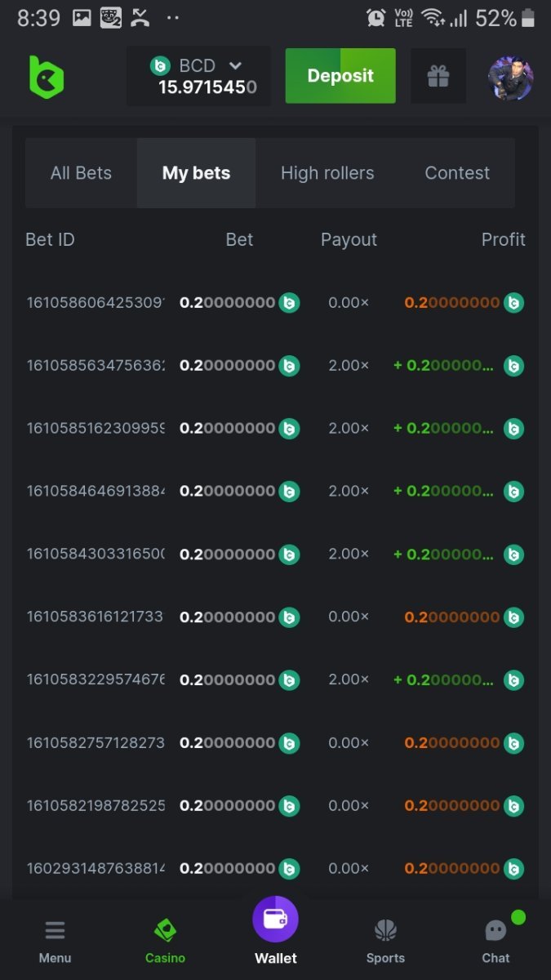Screen dimensions: 551x980
Task: Open the Menu hamburger icon
Action: pos(55,930)
